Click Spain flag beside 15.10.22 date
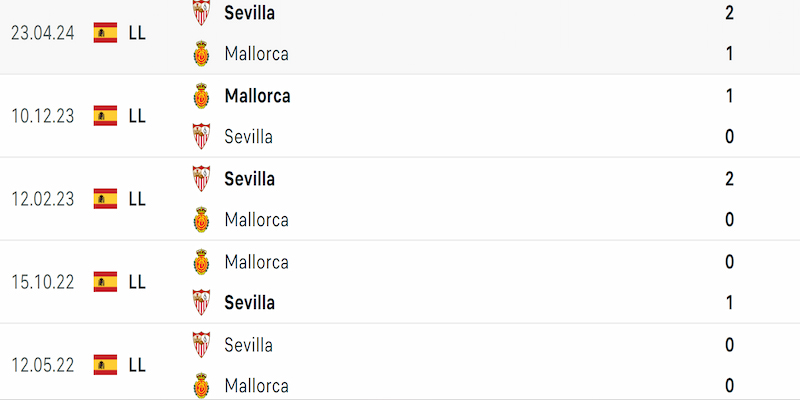800x400 pixels. 106,282
